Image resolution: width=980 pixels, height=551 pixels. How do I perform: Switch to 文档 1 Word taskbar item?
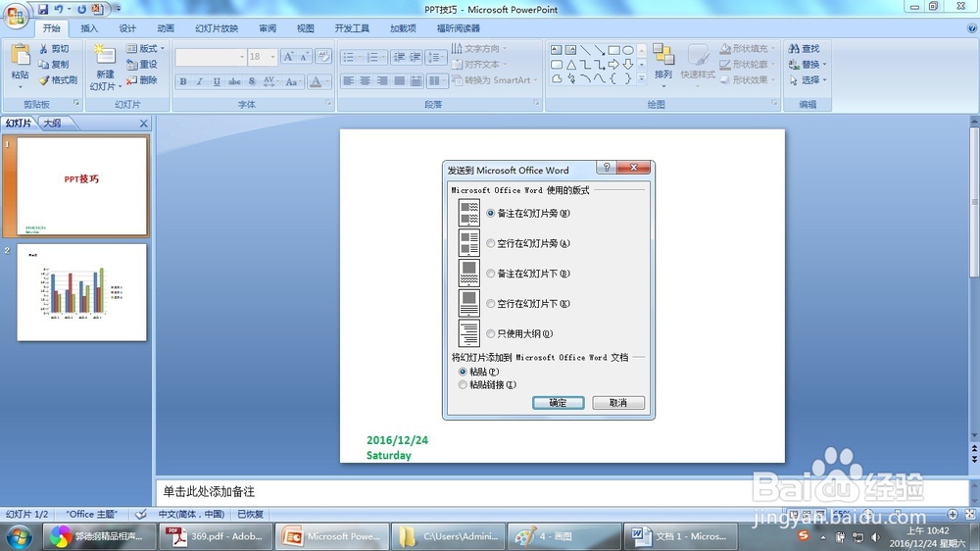click(x=681, y=536)
